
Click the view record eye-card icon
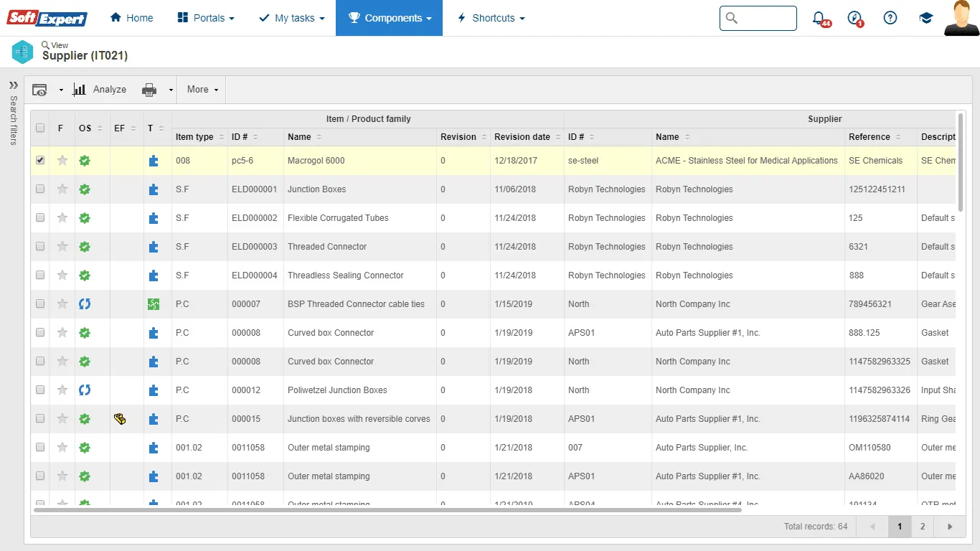click(40, 90)
